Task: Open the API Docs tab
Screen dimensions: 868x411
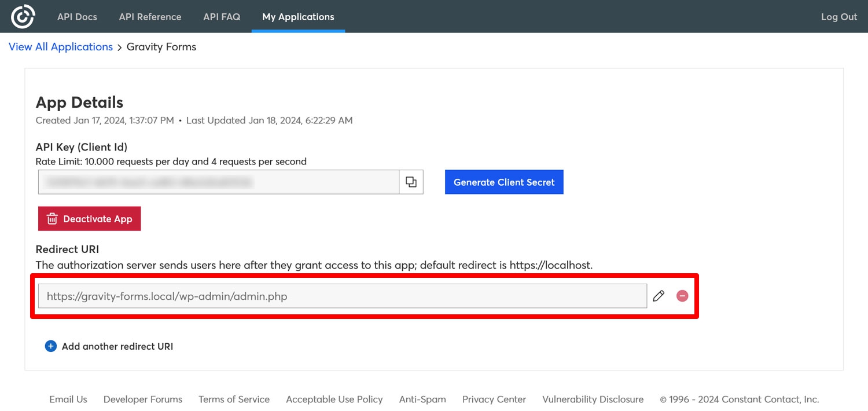Action: coord(77,17)
